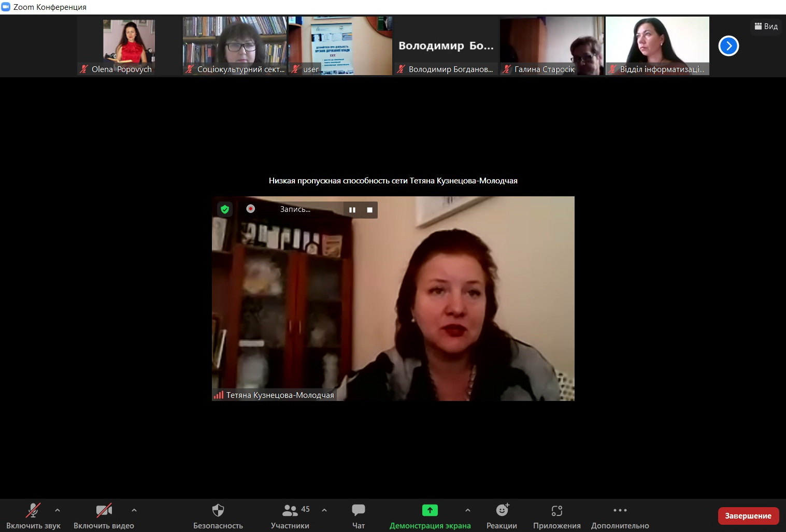Stop the recording
Image resolution: width=786 pixels, height=532 pixels.
(x=369, y=210)
